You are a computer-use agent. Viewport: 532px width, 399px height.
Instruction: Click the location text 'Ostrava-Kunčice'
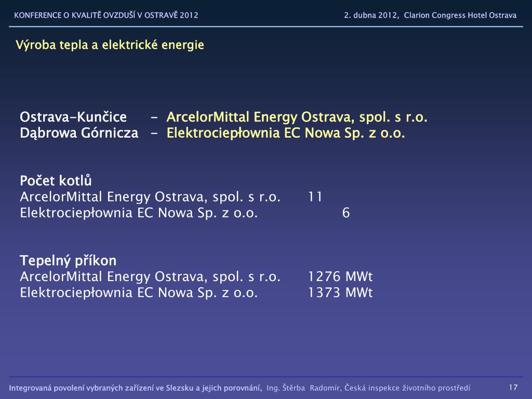pyautogui.click(x=73, y=117)
